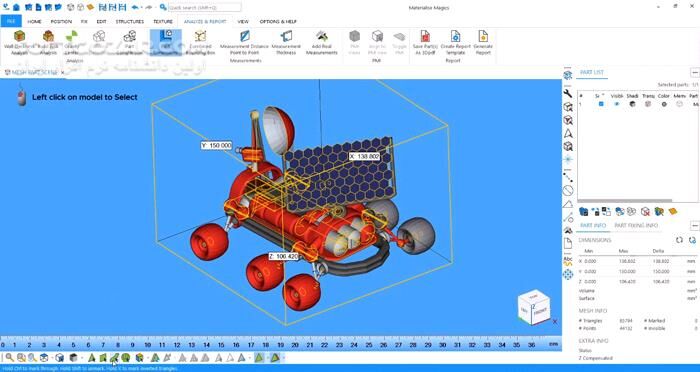
Task: Switch to the STRUCTURES ribbon tab
Action: click(x=129, y=21)
